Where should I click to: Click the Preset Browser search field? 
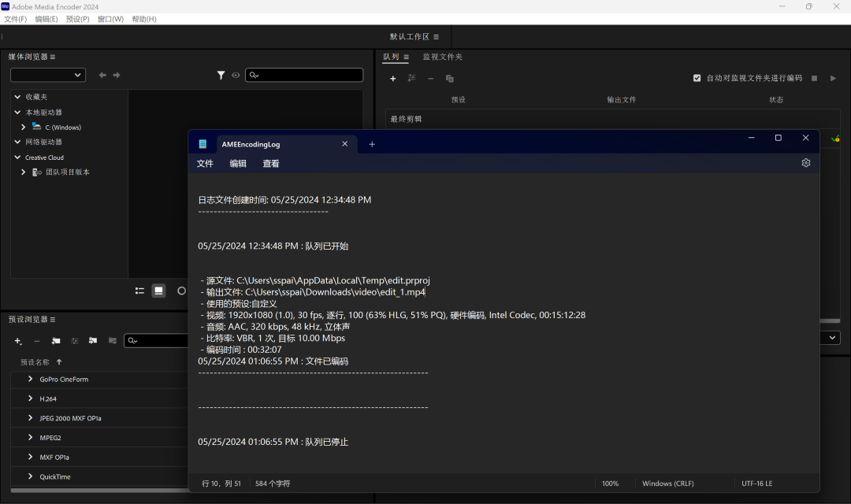[156, 341]
